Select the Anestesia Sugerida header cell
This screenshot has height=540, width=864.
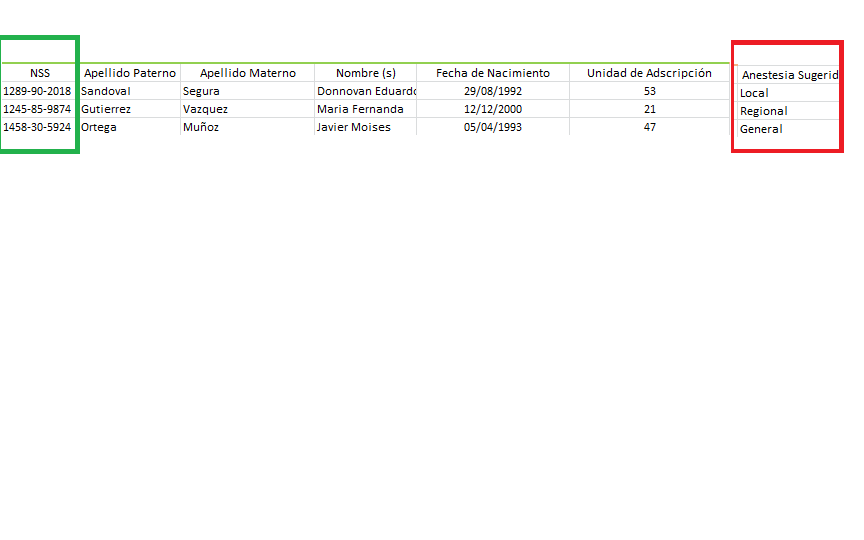tap(789, 75)
